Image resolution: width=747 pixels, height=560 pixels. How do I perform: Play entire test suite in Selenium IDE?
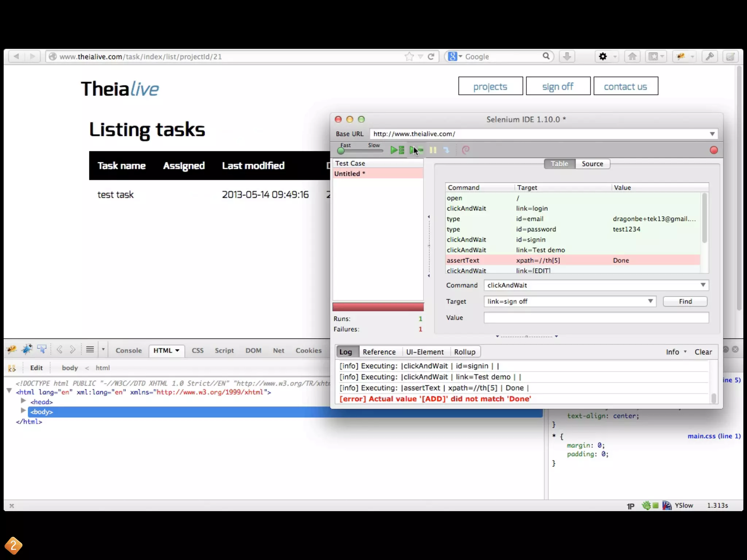pyautogui.click(x=397, y=150)
